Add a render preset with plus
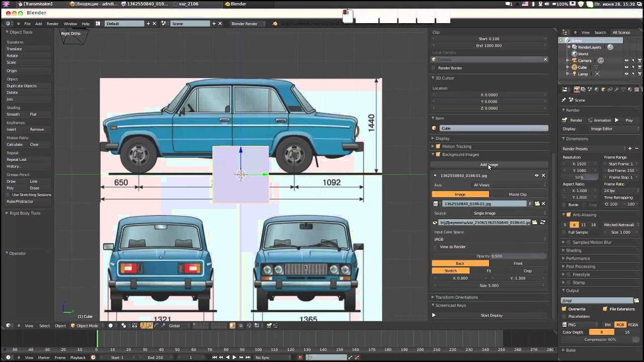 click(630, 149)
